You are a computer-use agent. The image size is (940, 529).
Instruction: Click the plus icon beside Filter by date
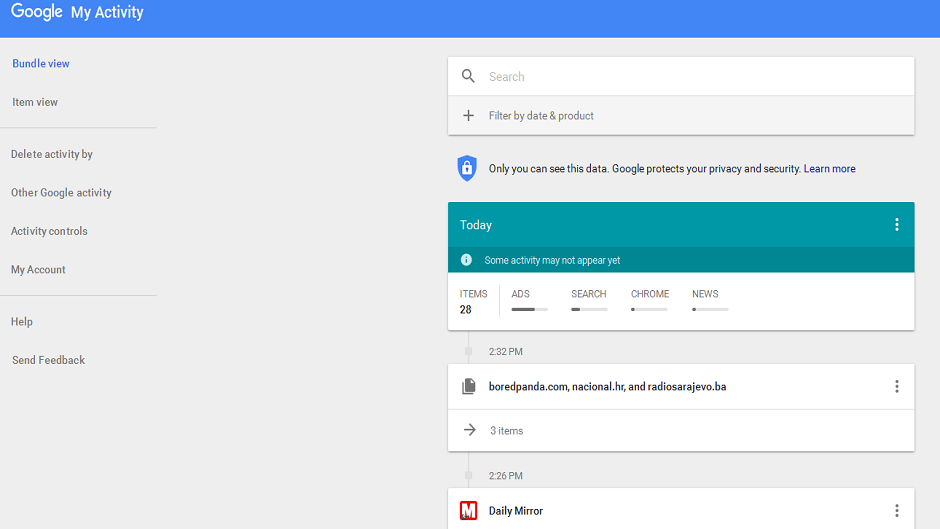[468, 116]
